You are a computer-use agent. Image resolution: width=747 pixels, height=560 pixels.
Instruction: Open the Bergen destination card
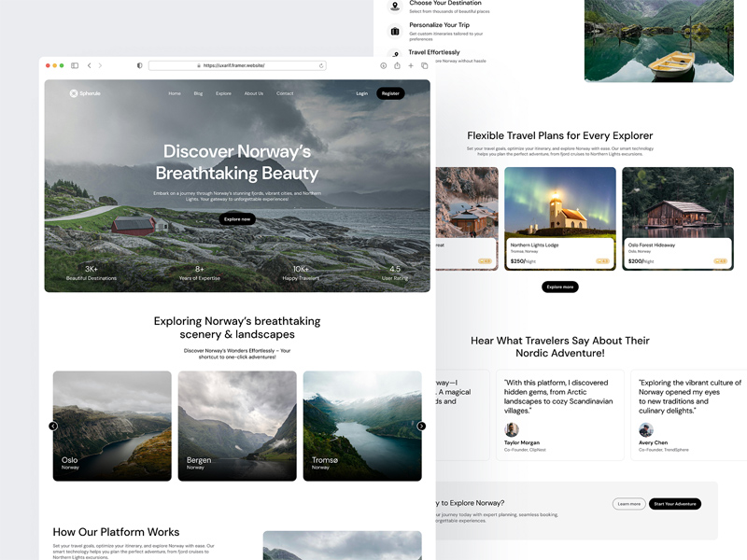pos(237,427)
